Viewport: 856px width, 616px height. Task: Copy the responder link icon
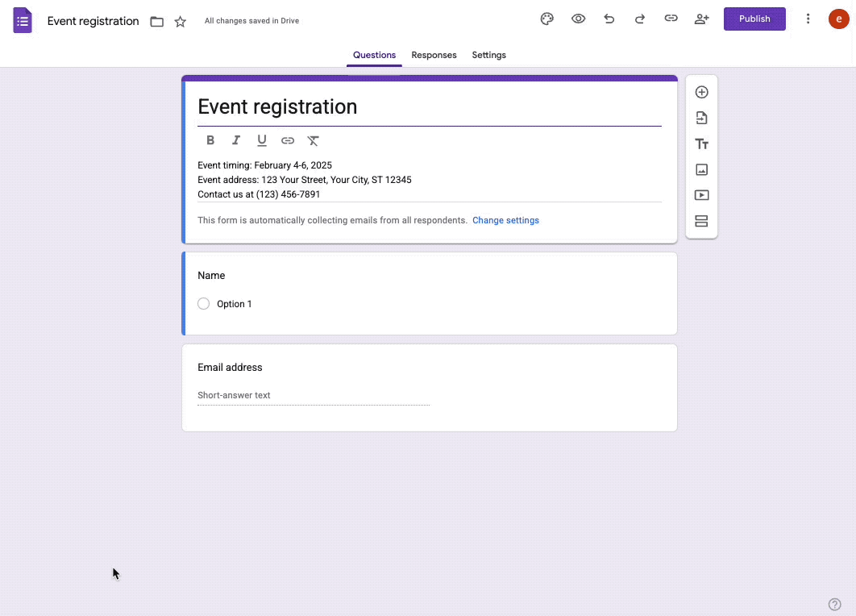coord(671,19)
